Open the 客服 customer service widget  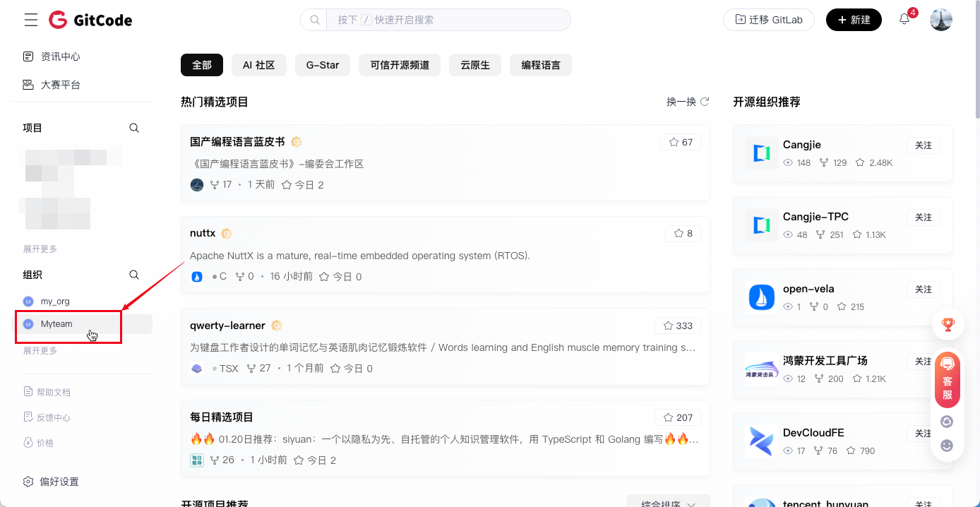click(x=948, y=380)
